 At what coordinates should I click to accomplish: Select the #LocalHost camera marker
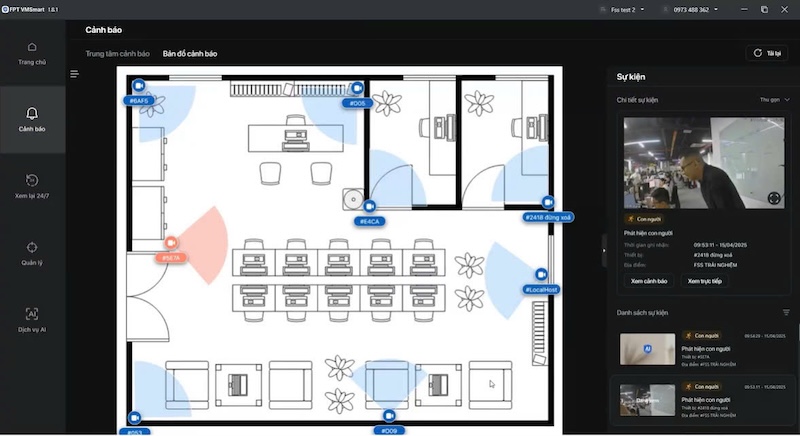(541, 274)
